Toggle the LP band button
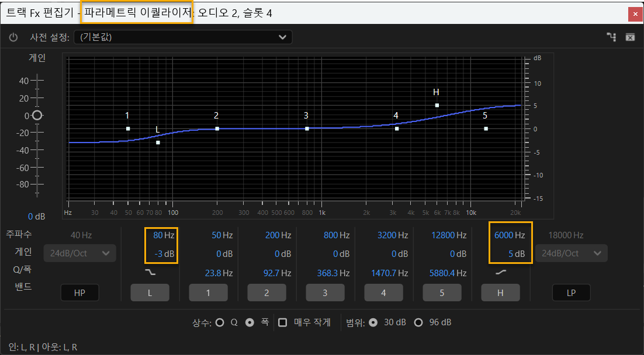This screenshot has height=355, width=644. point(572,293)
